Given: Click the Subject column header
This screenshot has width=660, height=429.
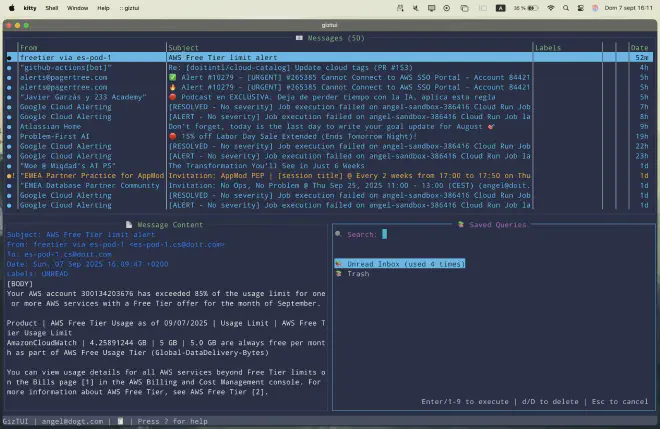Looking at the screenshot, I should click(x=184, y=48).
